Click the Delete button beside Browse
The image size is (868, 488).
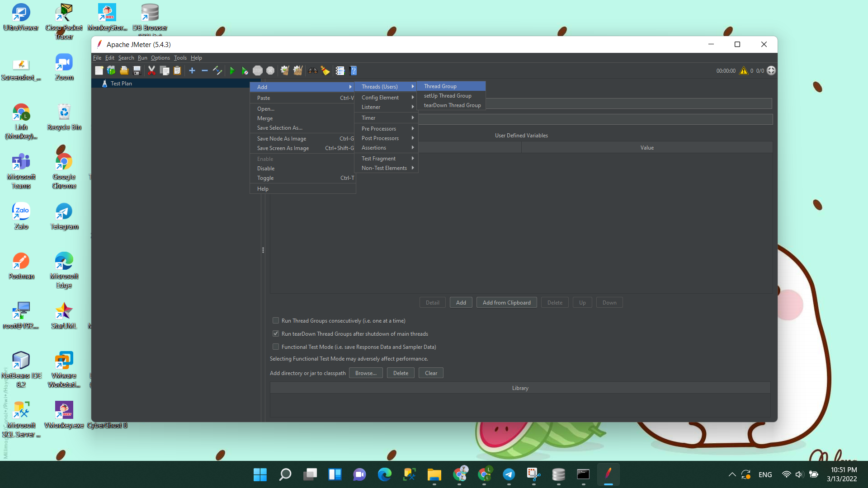tap(401, 373)
